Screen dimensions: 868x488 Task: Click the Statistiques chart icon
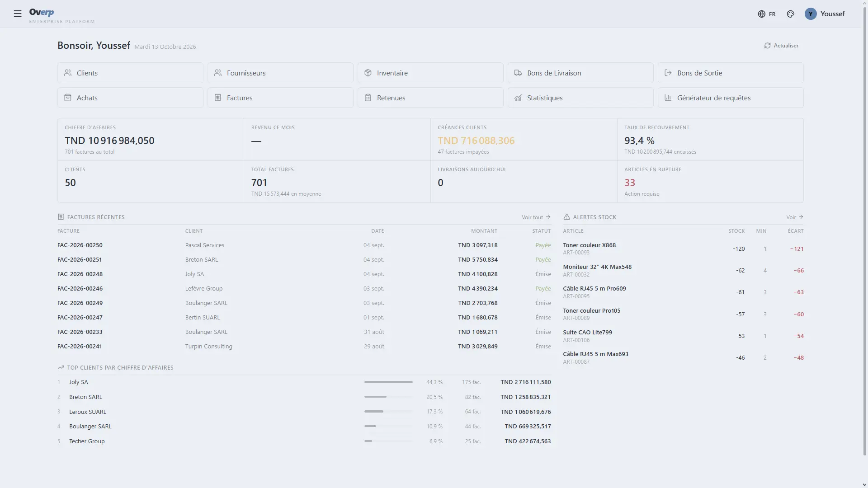coord(518,98)
